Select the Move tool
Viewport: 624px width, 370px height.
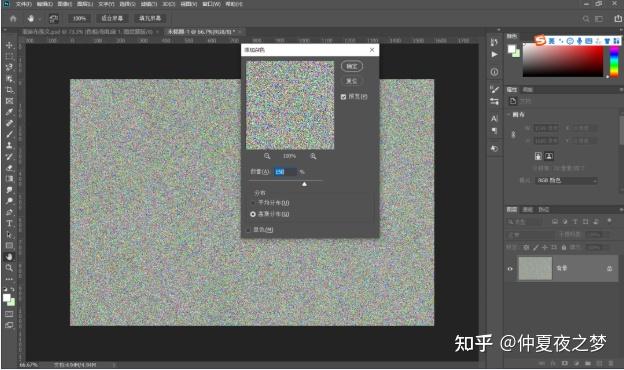click(x=9, y=45)
